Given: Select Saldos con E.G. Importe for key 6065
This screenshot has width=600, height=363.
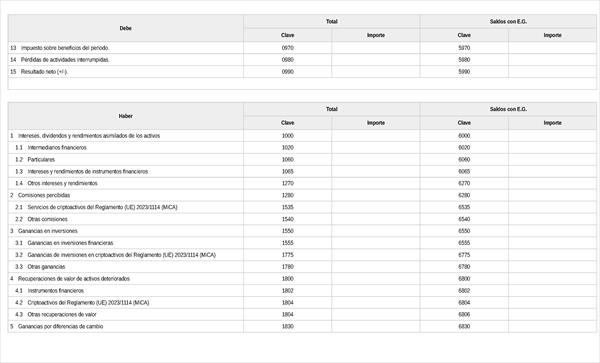Looking at the screenshot, I should (x=552, y=171).
